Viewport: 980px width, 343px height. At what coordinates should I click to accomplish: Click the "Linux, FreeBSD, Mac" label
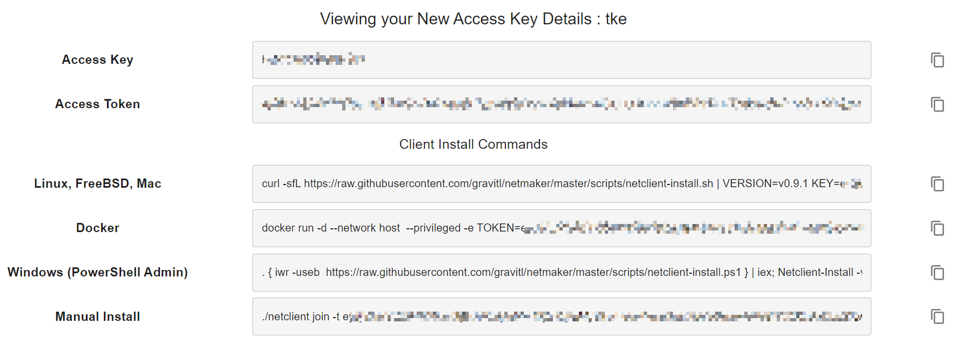tap(97, 184)
